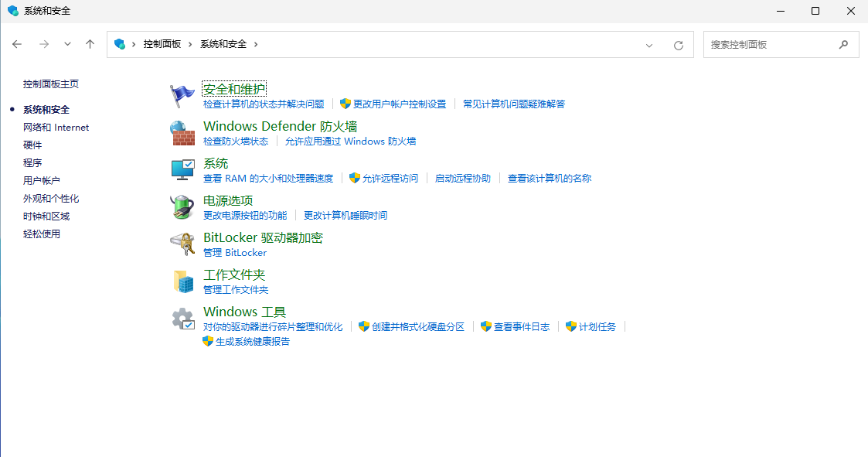
Task: Open 控制面板主页 in the sidebar
Action: (x=51, y=84)
